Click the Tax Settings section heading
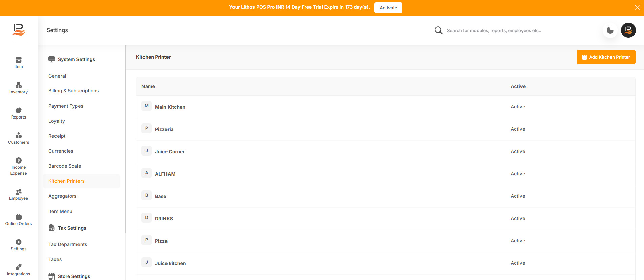The height and width of the screenshot is (280, 644). pos(72,228)
